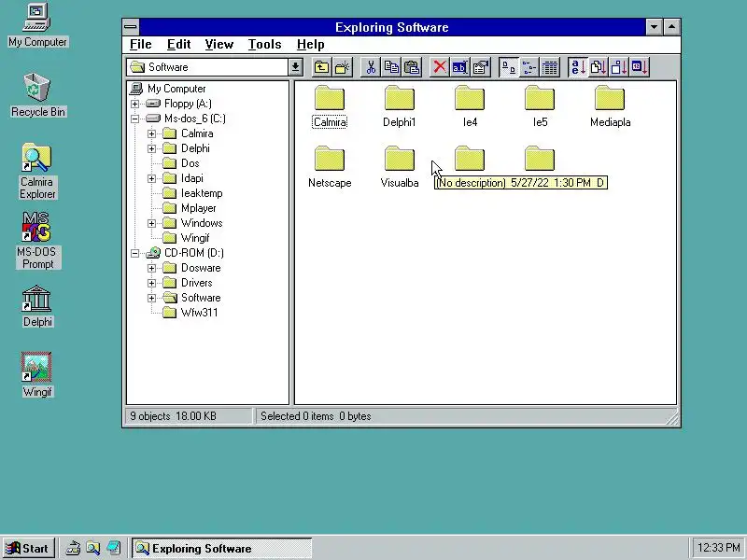Open Properties via toolbar icon
The width and height of the screenshot is (747, 560).
481,67
